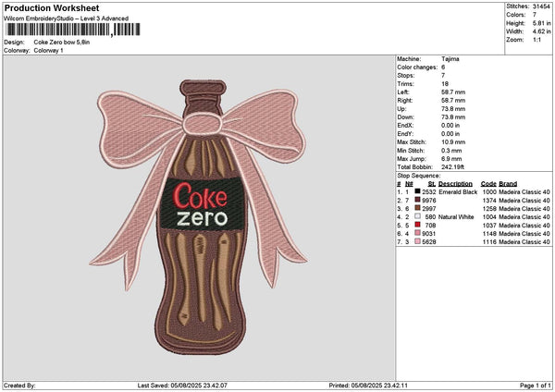
Task: Click the EndY value 0.00 in
Action: tap(450, 134)
